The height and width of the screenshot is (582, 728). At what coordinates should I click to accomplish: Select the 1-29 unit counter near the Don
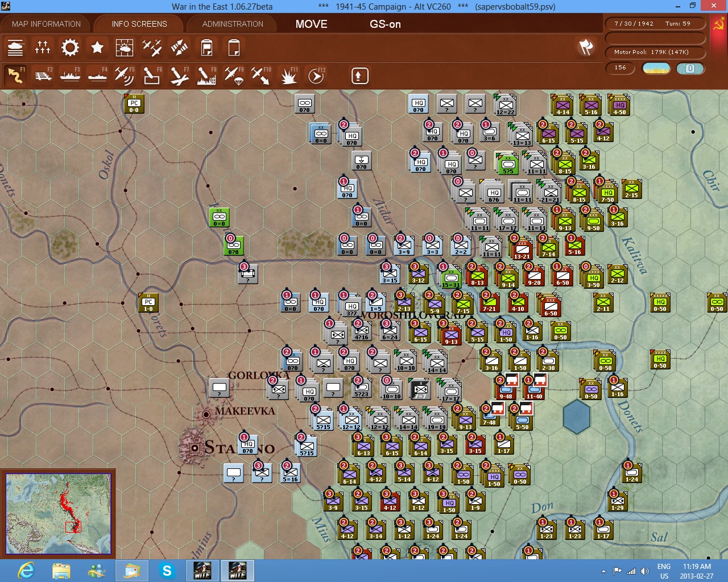point(617,502)
